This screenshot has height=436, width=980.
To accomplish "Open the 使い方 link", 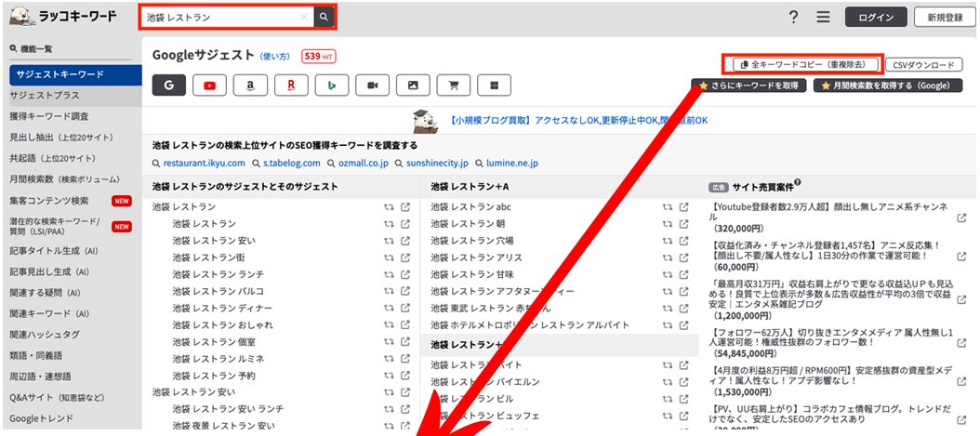I will click(275, 56).
